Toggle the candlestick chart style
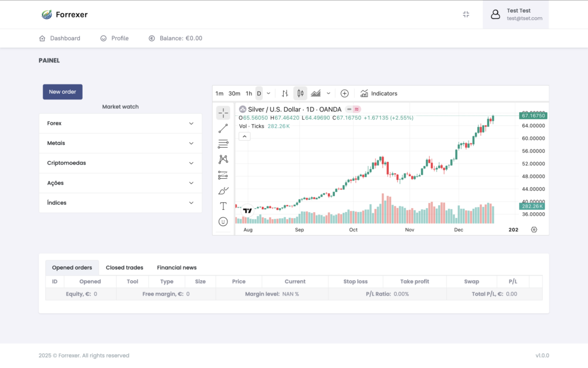This screenshot has height=368, width=588. pyautogui.click(x=300, y=93)
